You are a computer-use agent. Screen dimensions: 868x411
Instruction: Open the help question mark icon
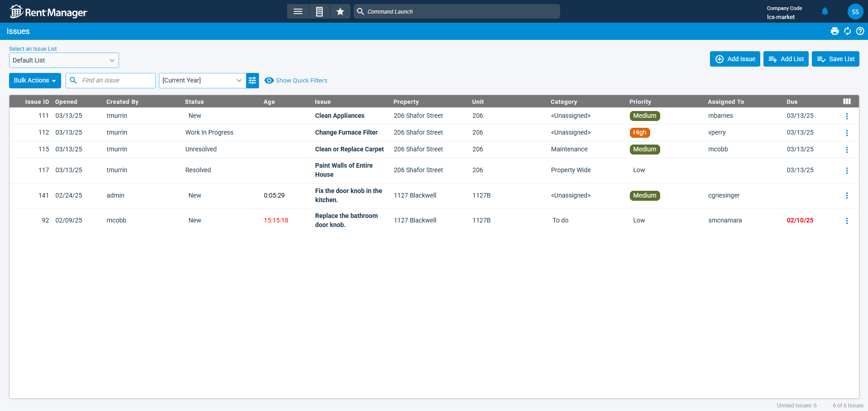(x=860, y=31)
